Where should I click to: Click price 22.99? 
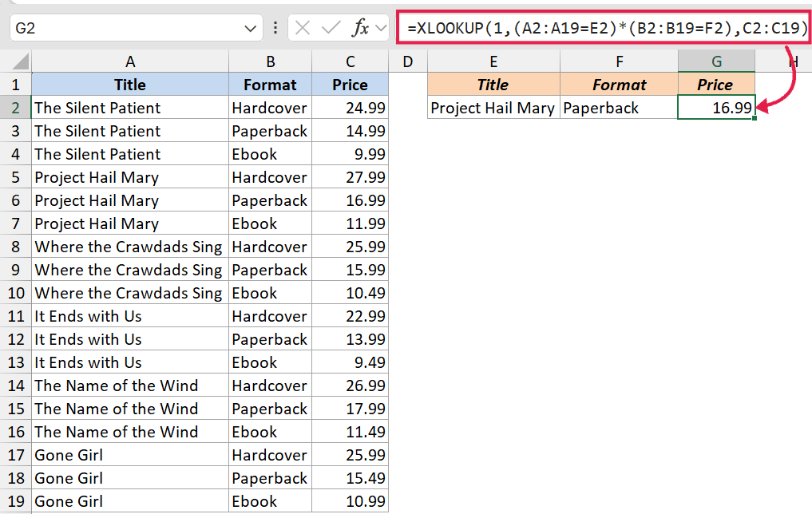click(350, 316)
